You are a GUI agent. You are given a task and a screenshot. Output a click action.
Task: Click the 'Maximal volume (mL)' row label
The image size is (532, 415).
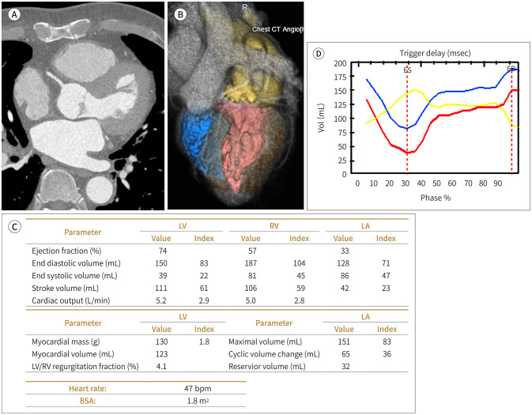pos(265,341)
